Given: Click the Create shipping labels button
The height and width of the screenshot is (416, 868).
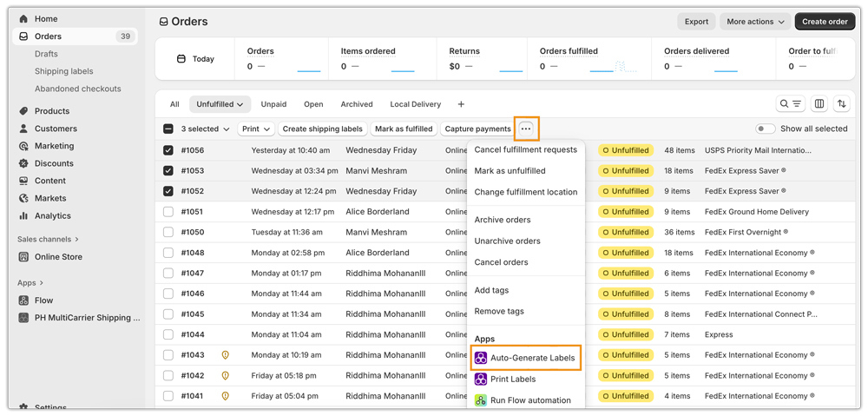Looking at the screenshot, I should [322, 129].
